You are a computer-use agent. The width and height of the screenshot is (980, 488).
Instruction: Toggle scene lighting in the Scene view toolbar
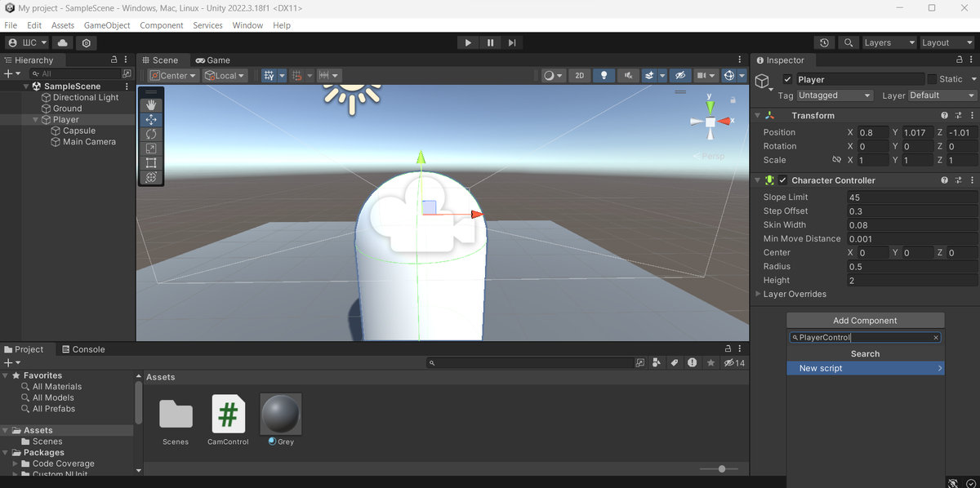pos(604,75)
